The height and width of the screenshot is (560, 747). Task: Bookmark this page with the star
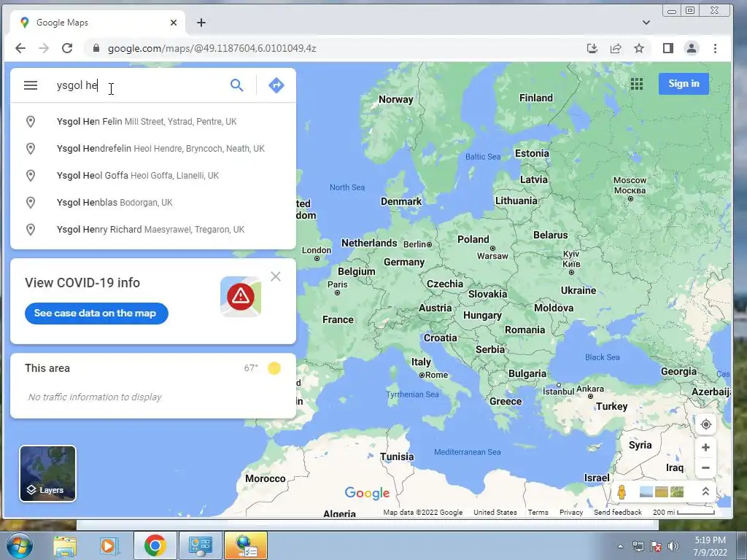[639, 48]
